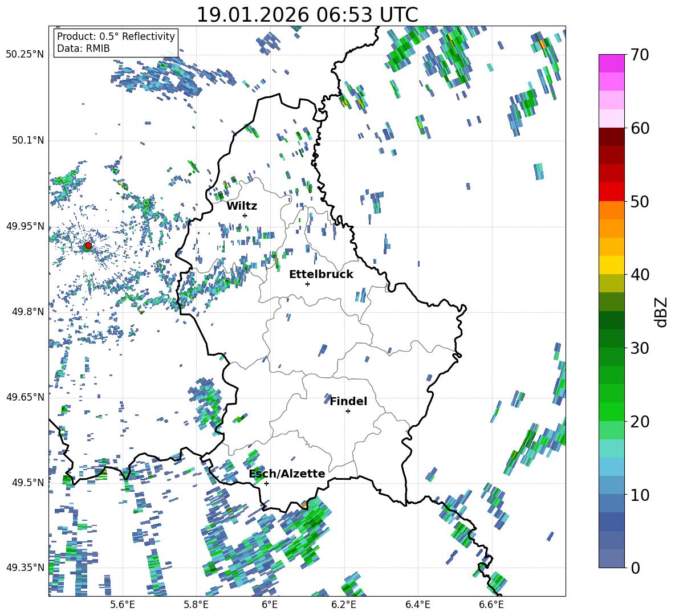Click the 50.25°N latitude label

point(25,55)
